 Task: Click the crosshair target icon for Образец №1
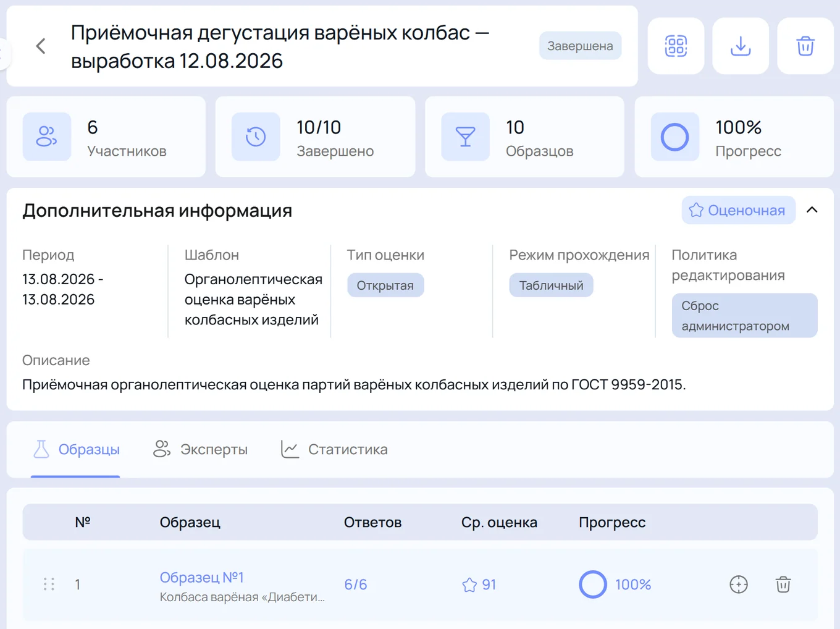[x=739, y=584]
